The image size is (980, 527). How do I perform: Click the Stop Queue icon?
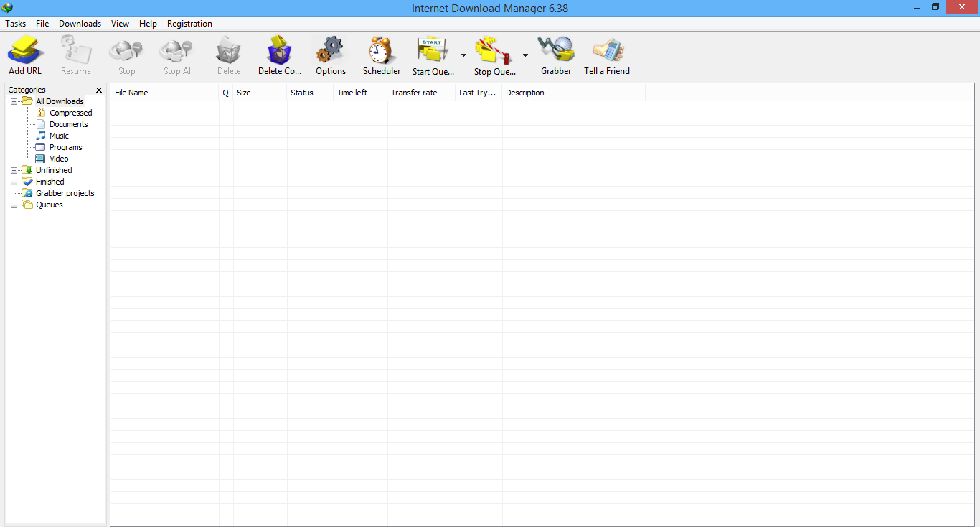click(x=494, y=50)
